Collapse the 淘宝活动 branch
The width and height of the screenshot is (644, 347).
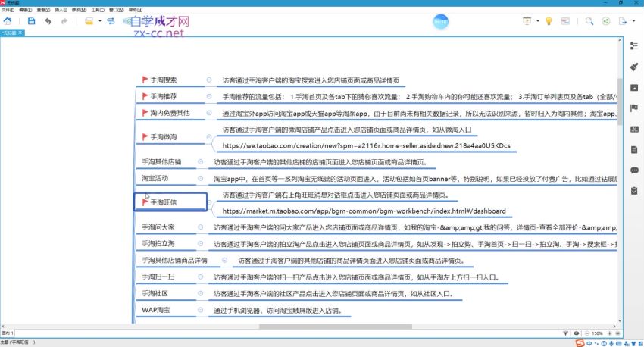[x=200, y=178]
